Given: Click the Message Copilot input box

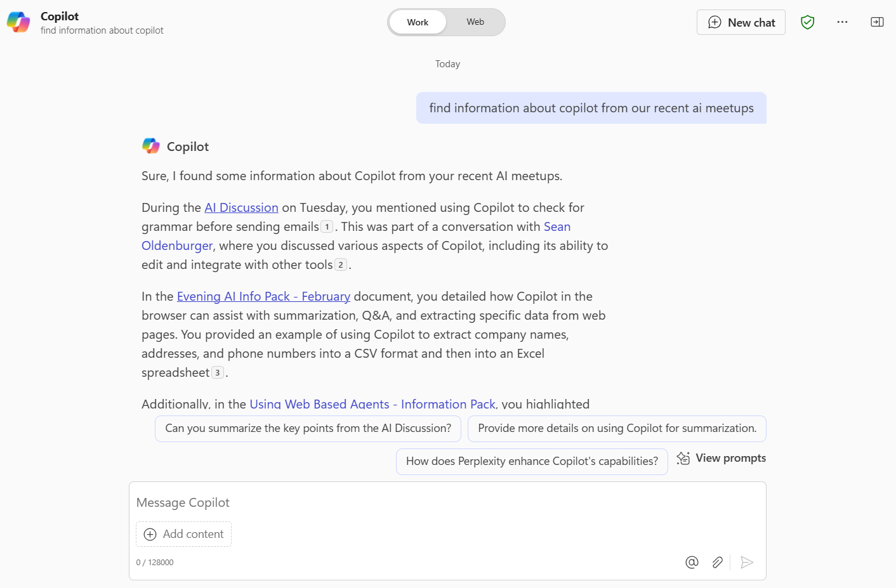Looking at the screenshot, I should [447, 502].
